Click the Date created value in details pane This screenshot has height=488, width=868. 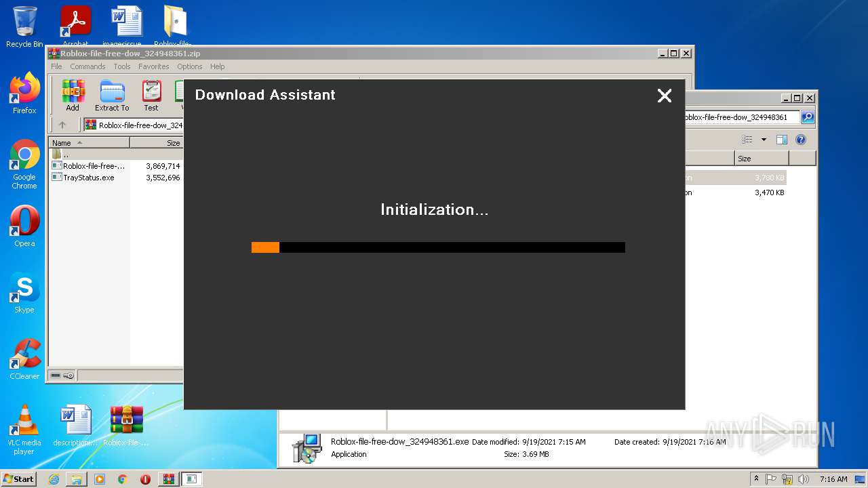coord(694,442)
